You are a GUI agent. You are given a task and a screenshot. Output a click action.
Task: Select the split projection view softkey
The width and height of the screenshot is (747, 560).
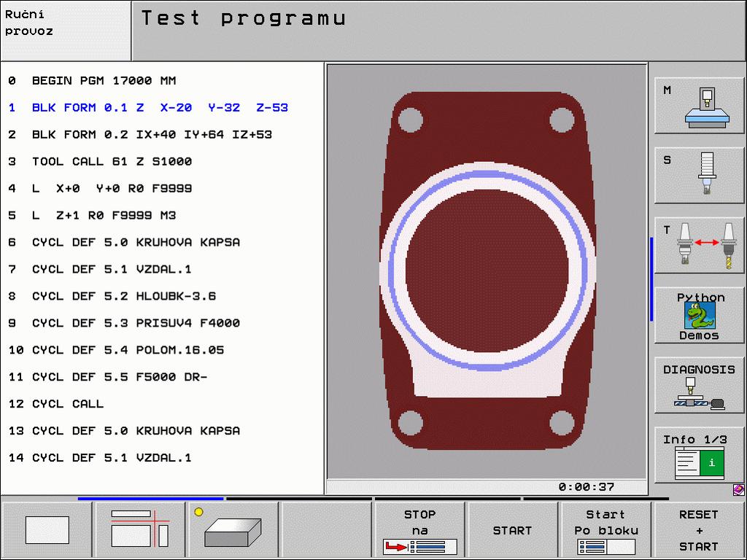[x=140, y=530]
